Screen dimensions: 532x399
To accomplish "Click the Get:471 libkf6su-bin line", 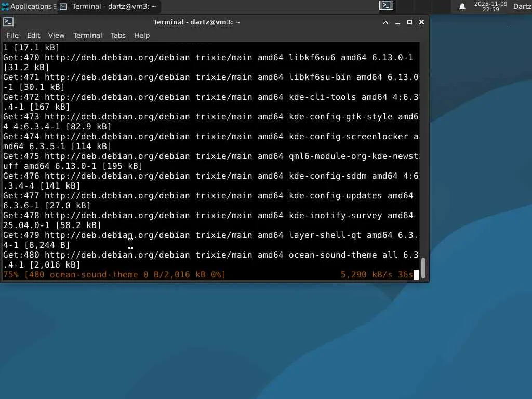I will coord(211,77).
